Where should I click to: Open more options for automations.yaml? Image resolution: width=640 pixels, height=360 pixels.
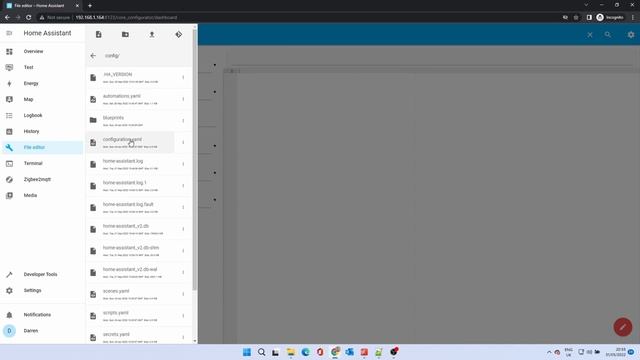pyautogui.click(x=183, y=99)
